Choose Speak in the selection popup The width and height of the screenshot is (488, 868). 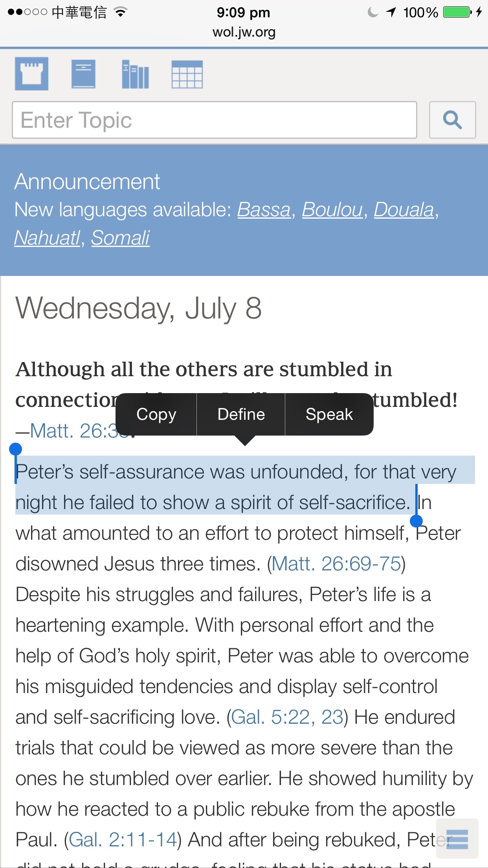[329, 414]
